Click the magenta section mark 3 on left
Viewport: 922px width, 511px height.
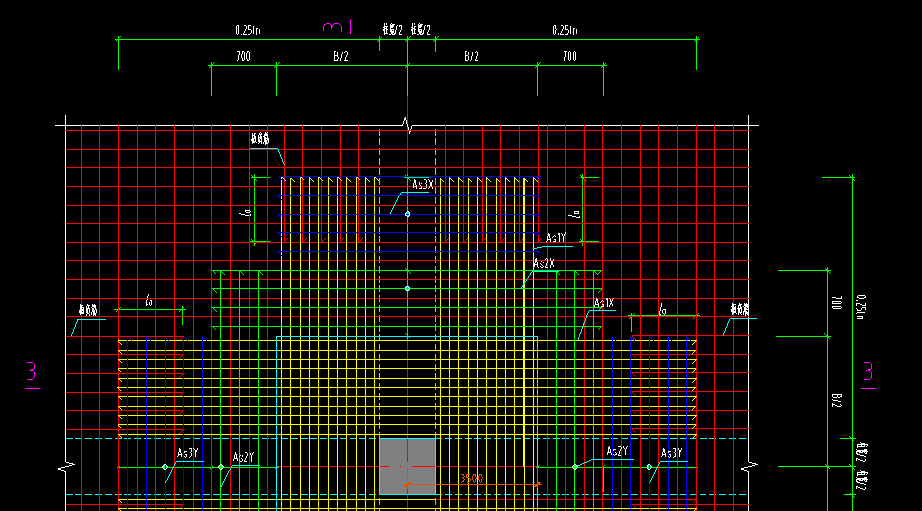pos(32,375)
